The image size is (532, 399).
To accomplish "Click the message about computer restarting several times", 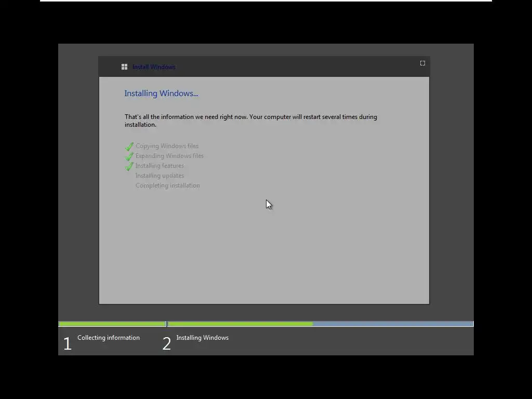I will pos(251,121).
